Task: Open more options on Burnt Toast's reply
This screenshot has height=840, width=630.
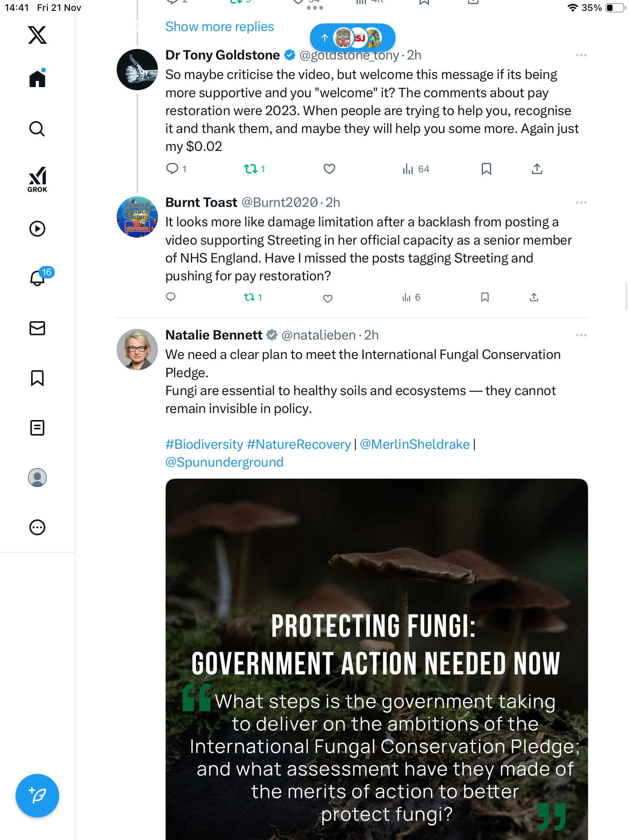Action: [581, 203]
